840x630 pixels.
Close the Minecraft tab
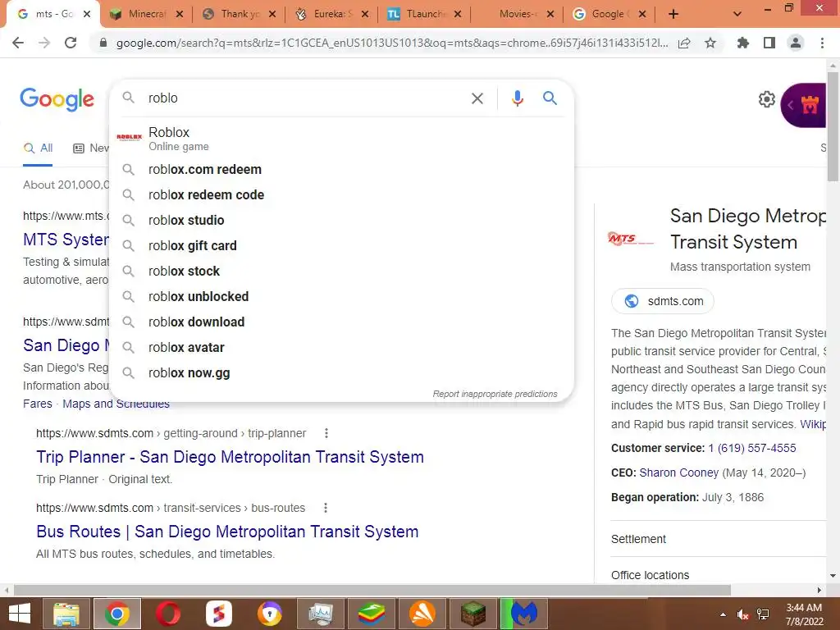pos(180,15)
